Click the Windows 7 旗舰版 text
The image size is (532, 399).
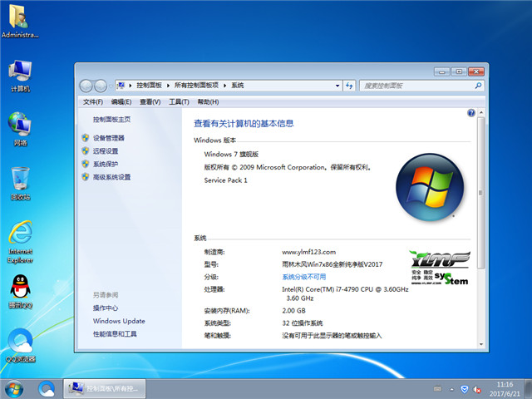pos(231,154)
